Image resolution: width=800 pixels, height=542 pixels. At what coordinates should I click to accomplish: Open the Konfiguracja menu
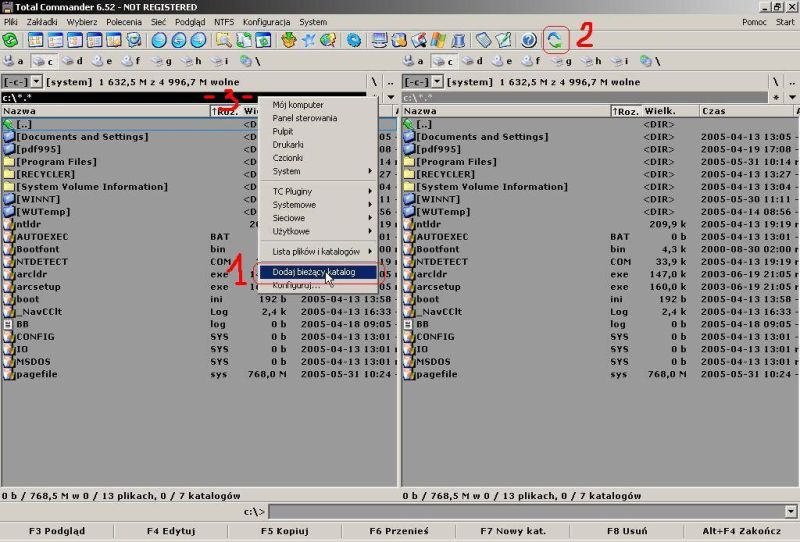[x=266, y=22]
